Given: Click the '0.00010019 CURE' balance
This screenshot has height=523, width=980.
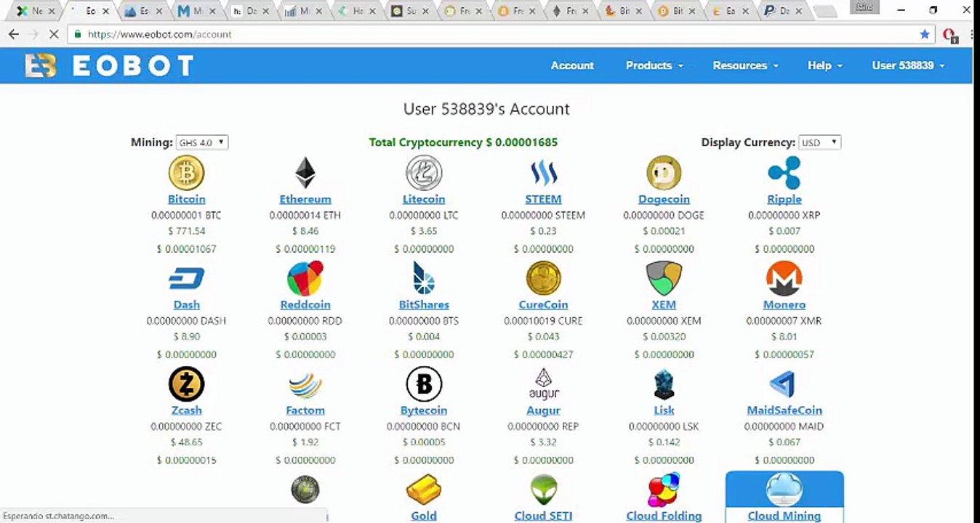Looking at the screenshot, I should 543,320.
